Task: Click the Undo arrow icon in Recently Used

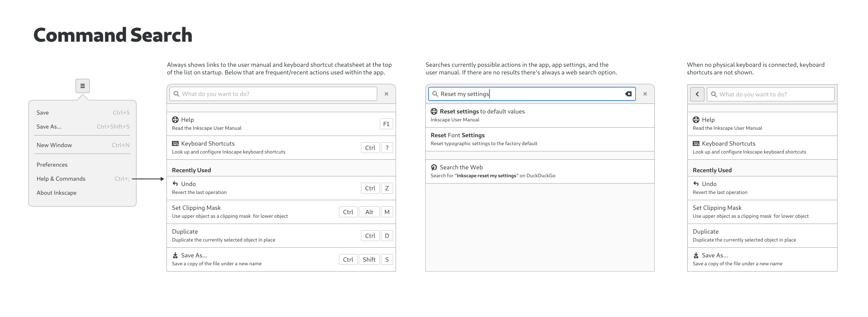Action: click(x=175, y=184)
